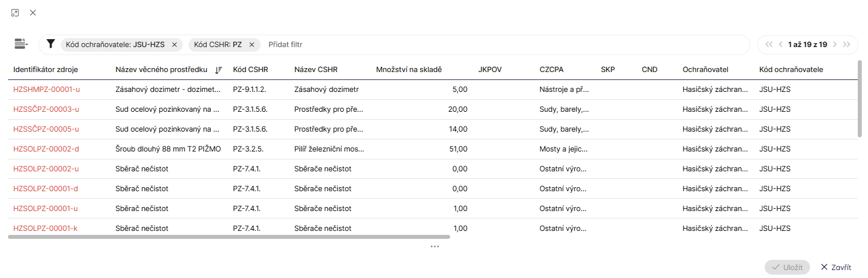The image size is (868, 278).
Task: Click the filter funnel icon
Action: point(51,44)
